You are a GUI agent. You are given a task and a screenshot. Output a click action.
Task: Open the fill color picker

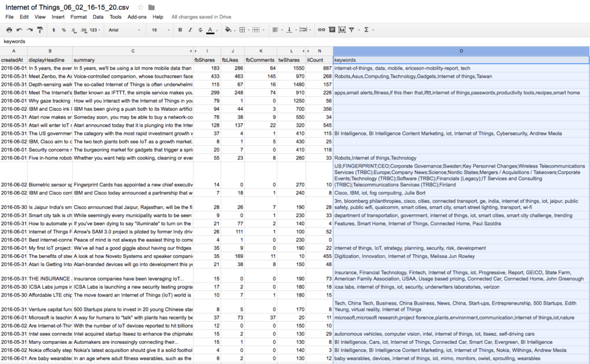point(228,29)
